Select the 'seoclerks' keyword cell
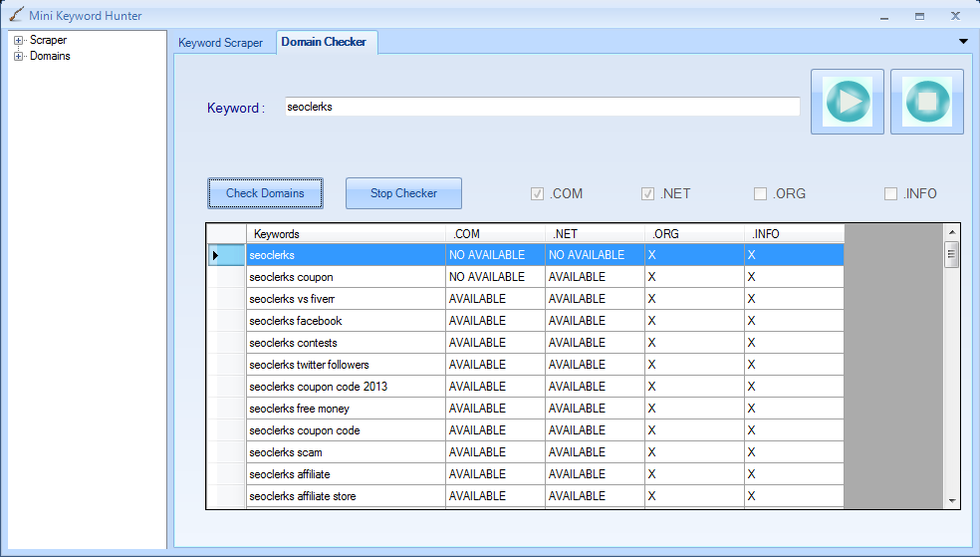This screenshot has width=980, height=557. [346, 255]
